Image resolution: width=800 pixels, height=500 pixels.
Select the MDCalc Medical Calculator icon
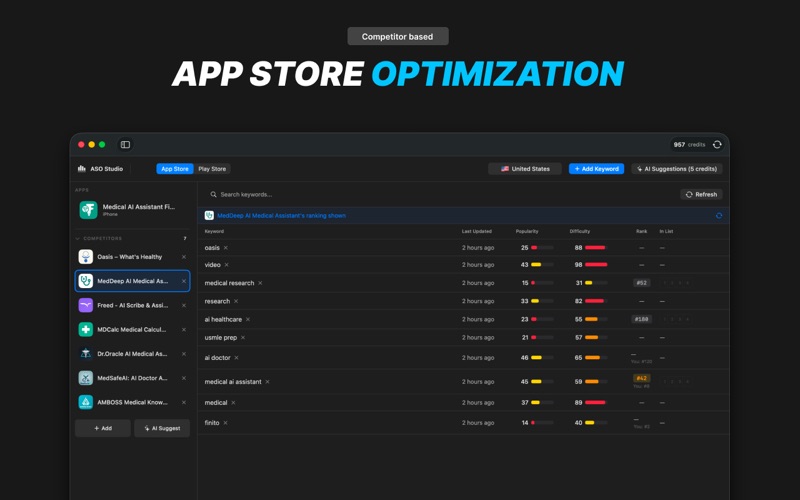pos(86,329)
